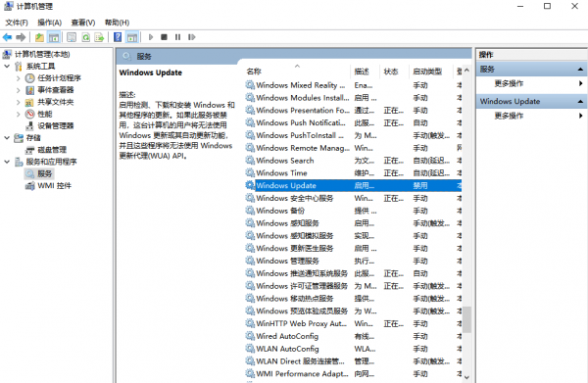Collapse the Windows Update actions section
The height and width of the screenshot is (383, 588).
580,102
